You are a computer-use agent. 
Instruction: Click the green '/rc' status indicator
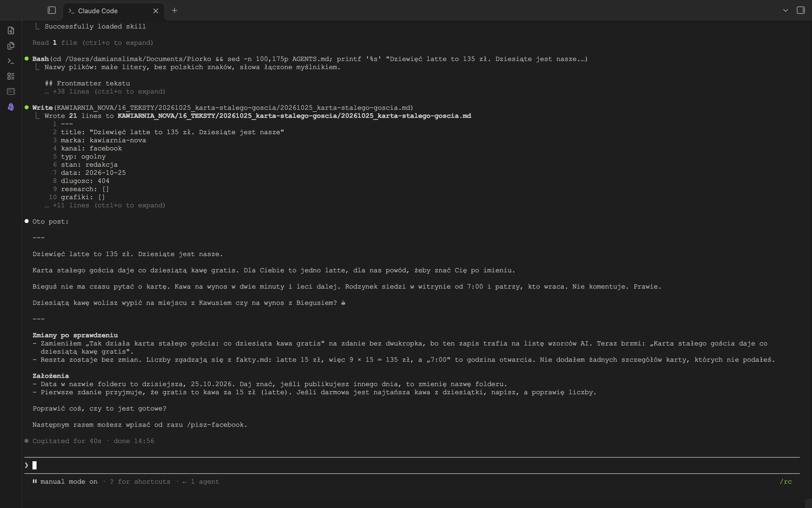click(786, 482)
